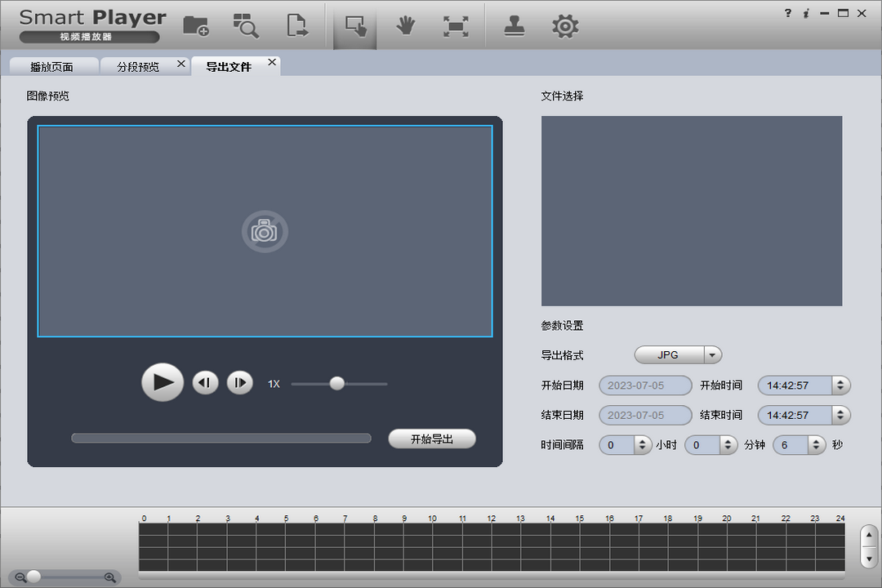Image resolution: width=882 pixels, height=588 pixels.
Task: Click the add file folder icon
Action: 196,26
